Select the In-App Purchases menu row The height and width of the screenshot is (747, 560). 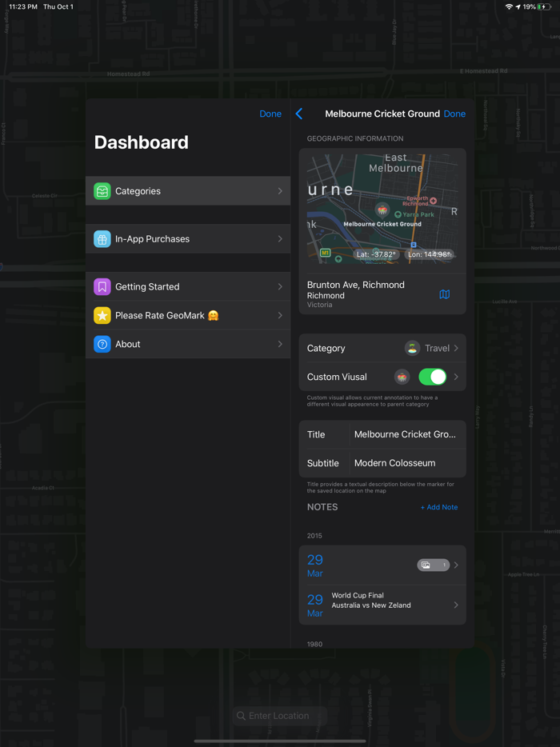tap(188, 238)
